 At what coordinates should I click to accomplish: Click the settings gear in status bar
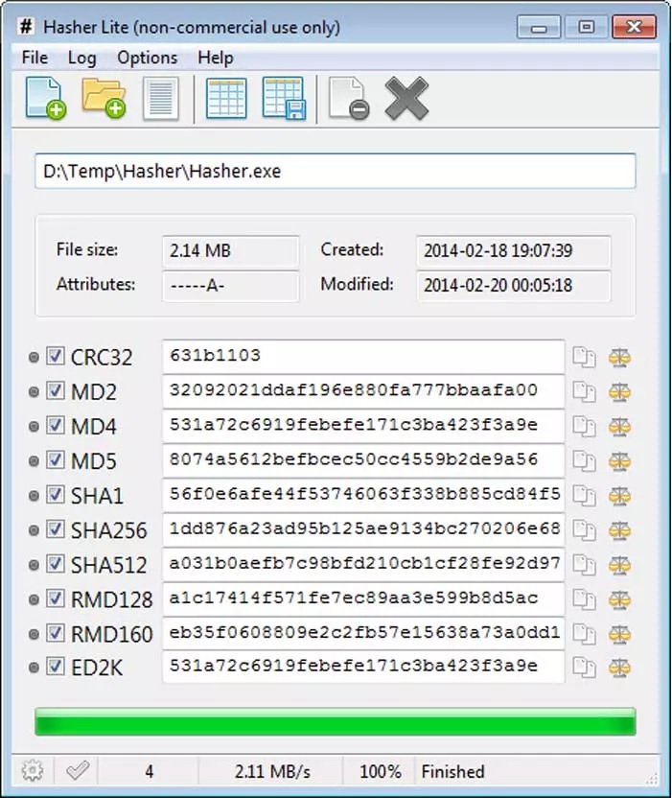click(33, 771)
